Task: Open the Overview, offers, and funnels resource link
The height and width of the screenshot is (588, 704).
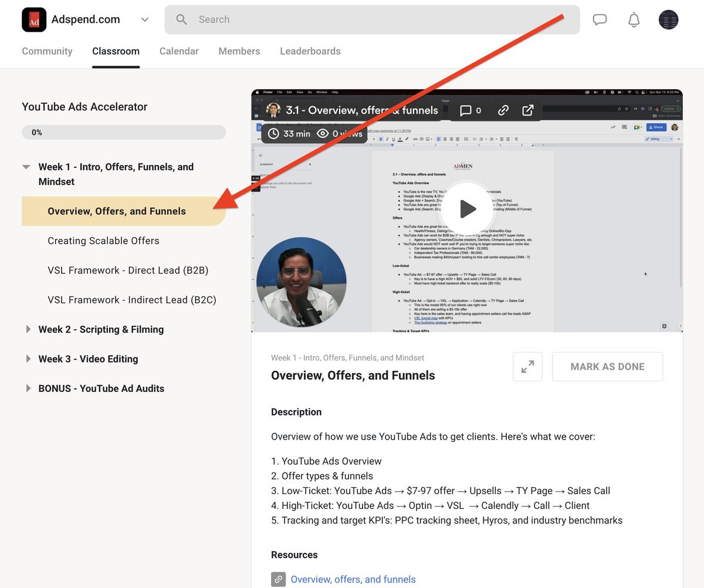Action: coord(353,579)
